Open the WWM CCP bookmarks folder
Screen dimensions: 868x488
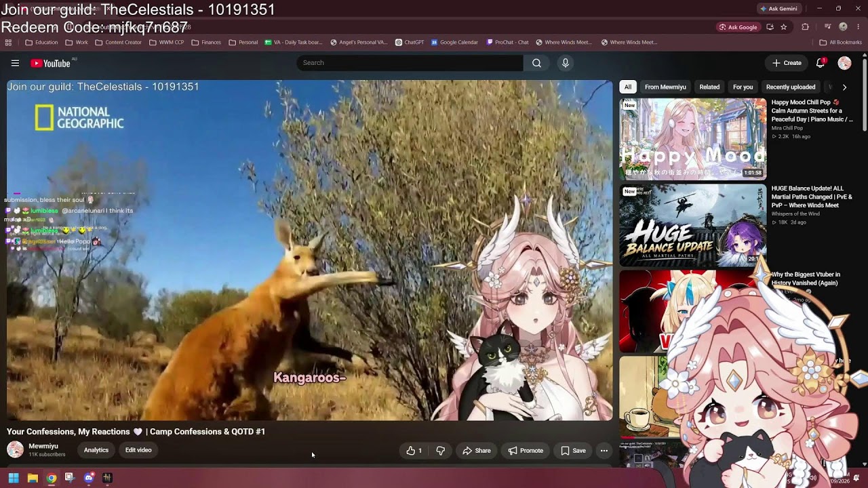pyautogui.click(x=166, y=42)
